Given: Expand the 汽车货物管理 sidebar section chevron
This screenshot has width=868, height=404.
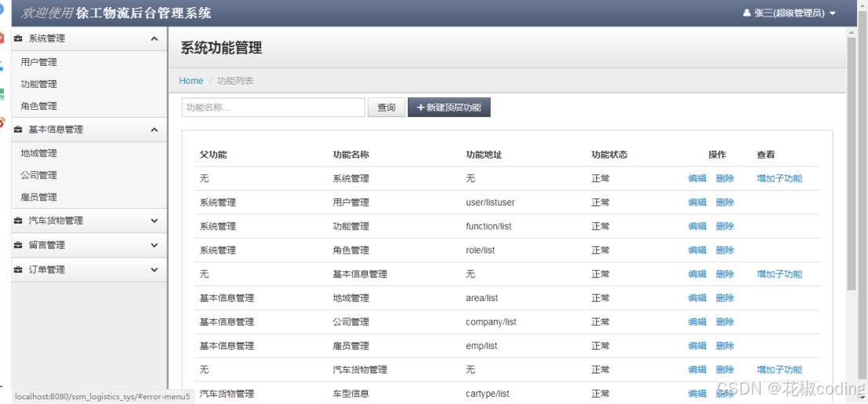Looking at the screenshot, I should (x=154, y=220).
